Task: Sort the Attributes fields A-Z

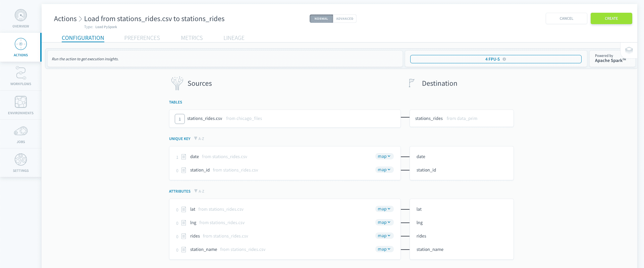Action: pos(199,191)
